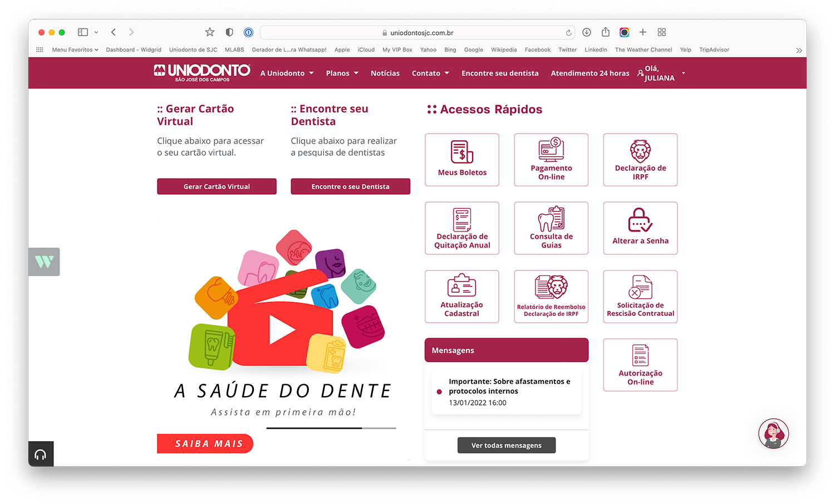Image resolution: width=835 pixels, height=504 pixels.
Task: Click the Alterar a Senha padlock icon
Action: pos(640,220)
